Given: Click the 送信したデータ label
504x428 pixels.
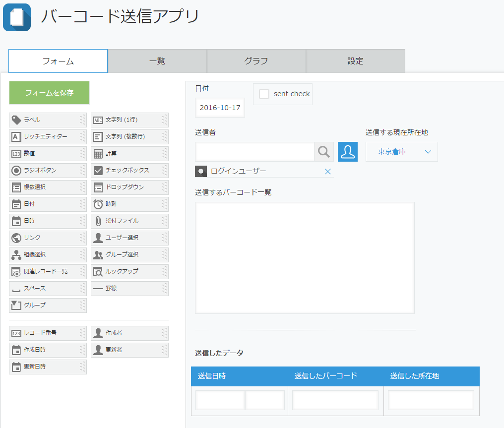Looking at the screenshot, I should coord(219,353).
